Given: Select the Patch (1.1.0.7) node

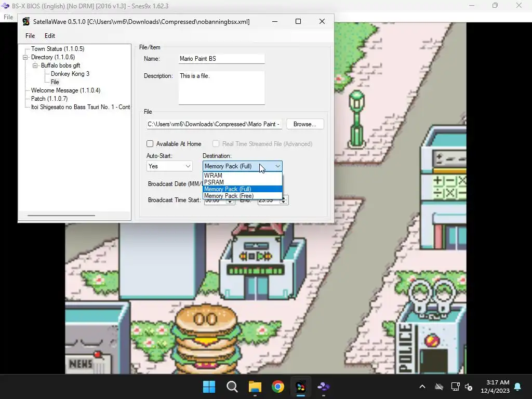Looking at the screenshot, I should point(49,99).
